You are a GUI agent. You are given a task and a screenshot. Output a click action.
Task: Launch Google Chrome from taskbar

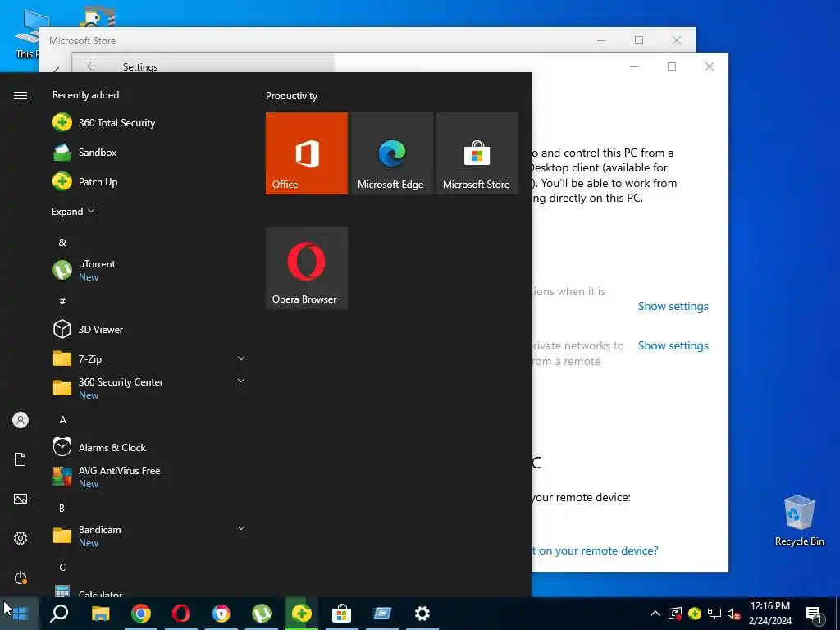[141, 614]
